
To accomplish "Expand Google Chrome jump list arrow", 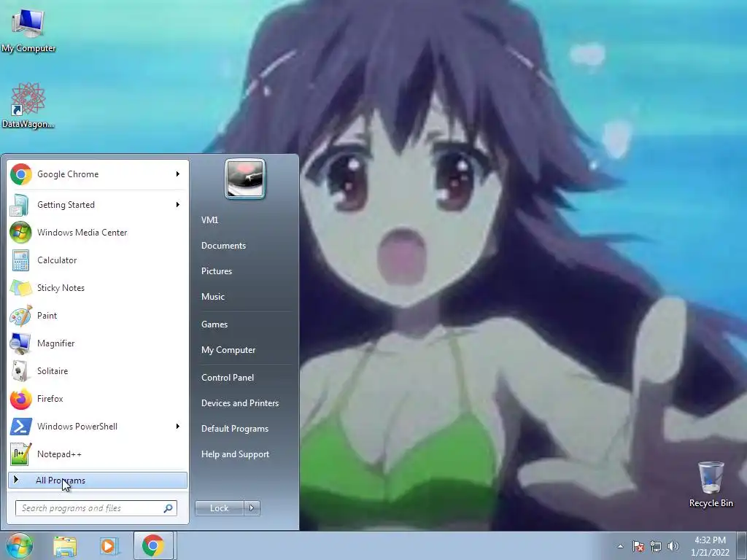I will click(x=178, y=174).
